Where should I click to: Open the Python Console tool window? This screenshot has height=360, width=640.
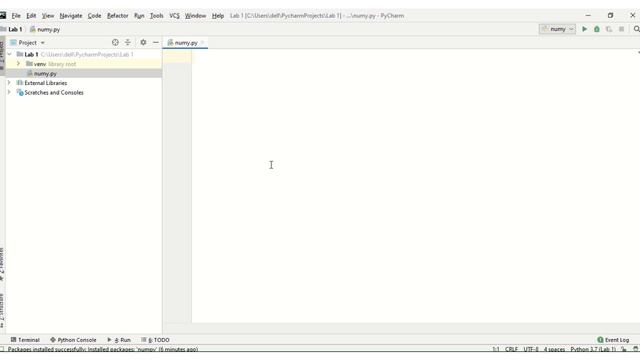pyautogui.click(x=73, y=340)
